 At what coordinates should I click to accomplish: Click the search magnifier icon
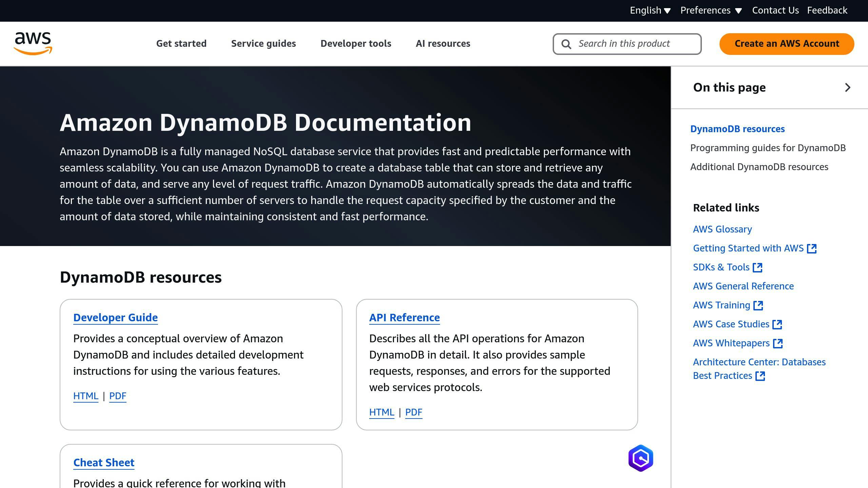(x=567, y=43)
